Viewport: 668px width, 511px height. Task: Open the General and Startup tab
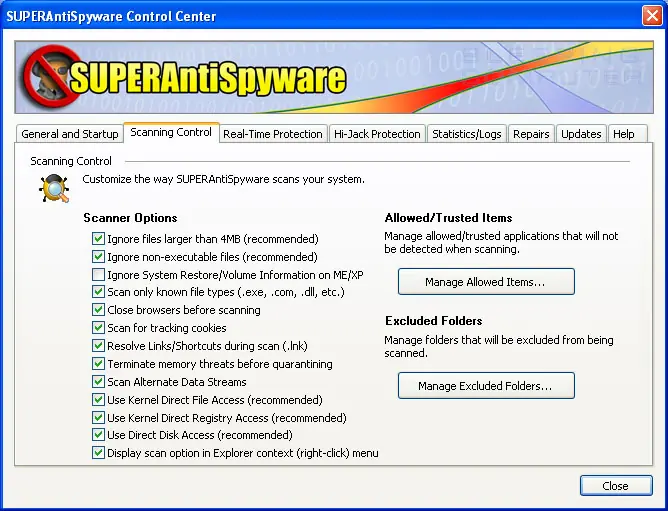click(x=69, y=134)
